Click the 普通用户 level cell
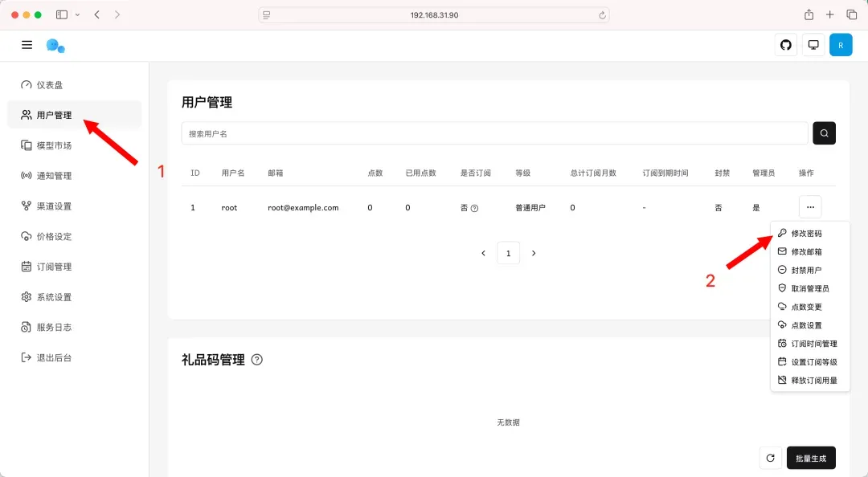868x477 pixels. pos(530,207)
